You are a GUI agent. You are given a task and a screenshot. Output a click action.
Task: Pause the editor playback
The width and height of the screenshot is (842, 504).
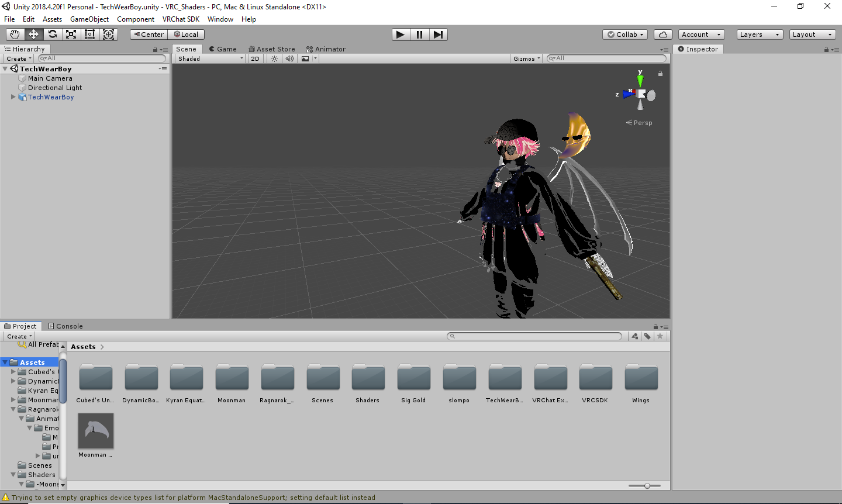pos(420,34)
